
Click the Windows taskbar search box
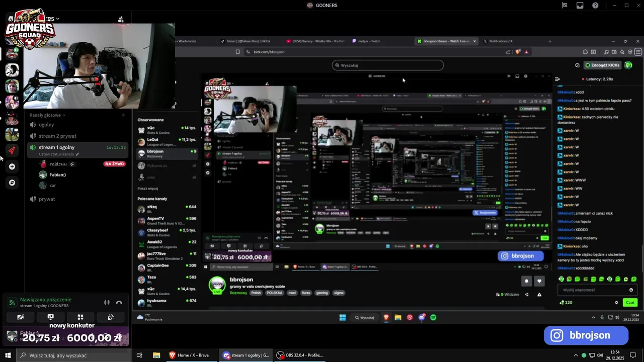click(74, 355)
